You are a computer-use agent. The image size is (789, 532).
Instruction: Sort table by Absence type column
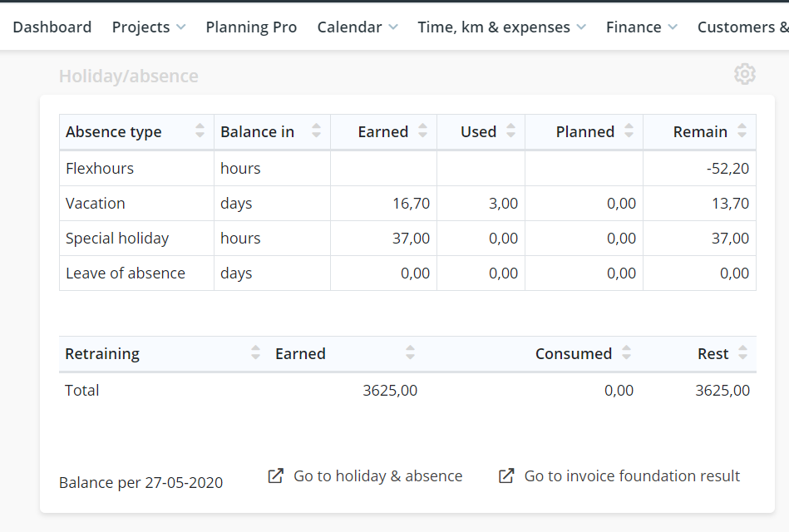[137, 132]
